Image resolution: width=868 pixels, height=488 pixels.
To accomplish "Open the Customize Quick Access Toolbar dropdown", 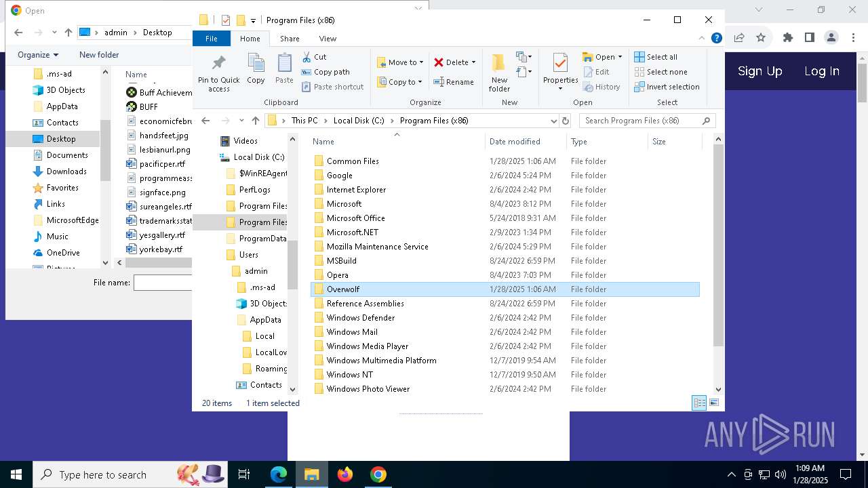I will coord(253,20).
